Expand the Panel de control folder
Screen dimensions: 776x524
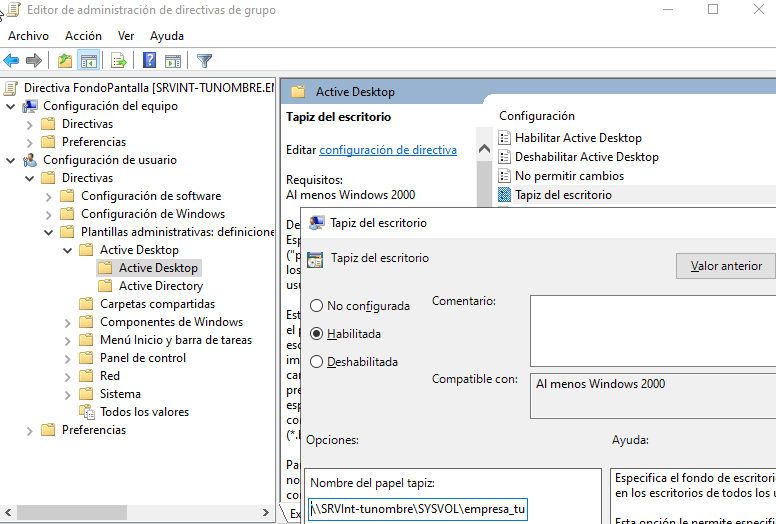coord(67,358)
